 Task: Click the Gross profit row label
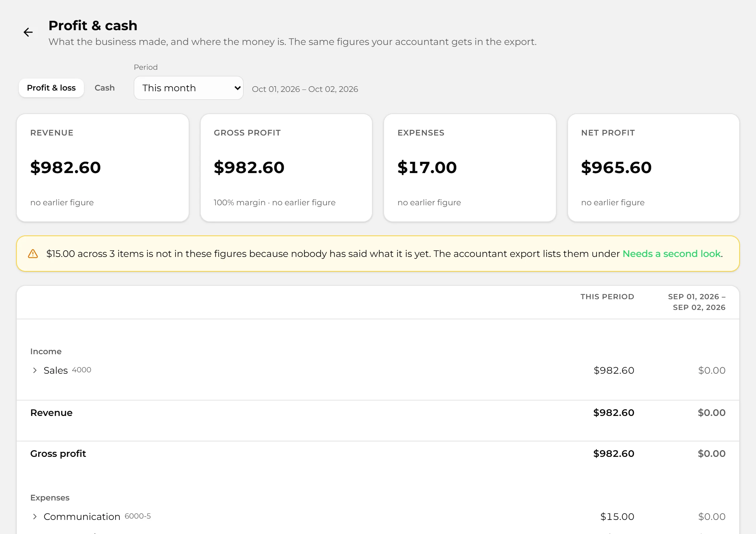pyautogui.click(x=58, y=454)
